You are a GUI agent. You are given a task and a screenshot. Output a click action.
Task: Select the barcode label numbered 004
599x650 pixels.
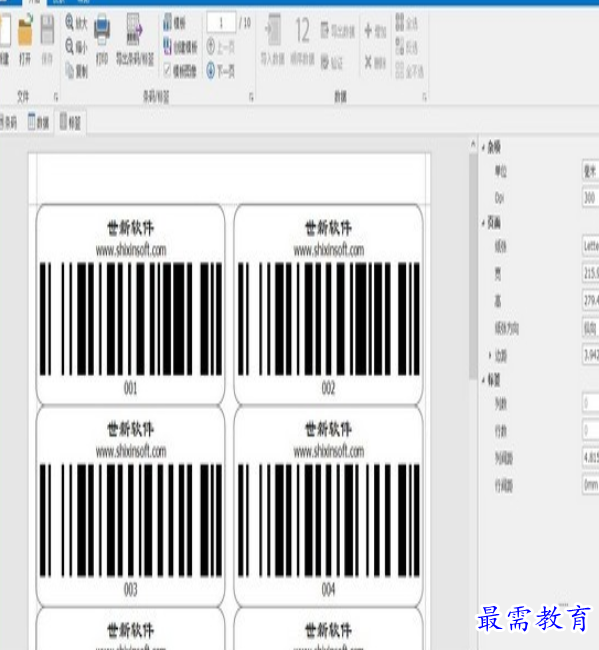(x=328, y=506)
